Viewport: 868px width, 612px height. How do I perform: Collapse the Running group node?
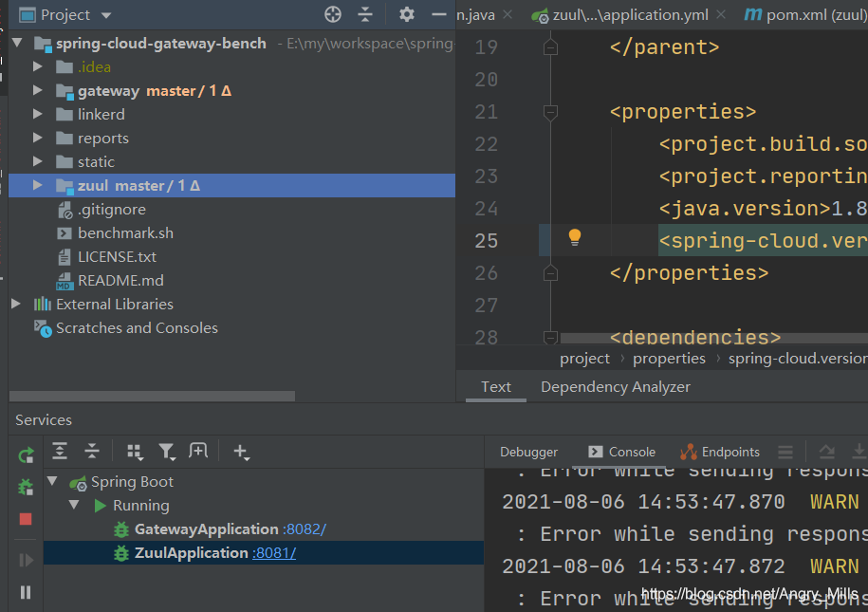74,505
